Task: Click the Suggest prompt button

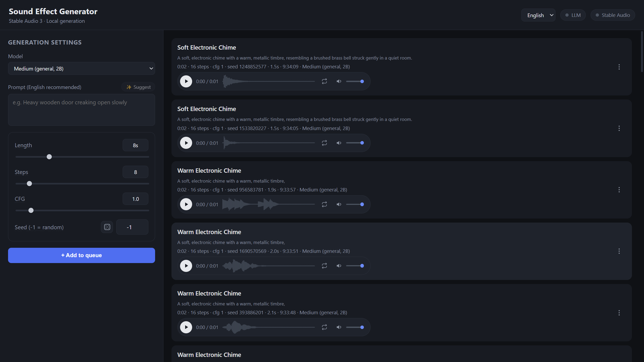Action: point(138,87)
